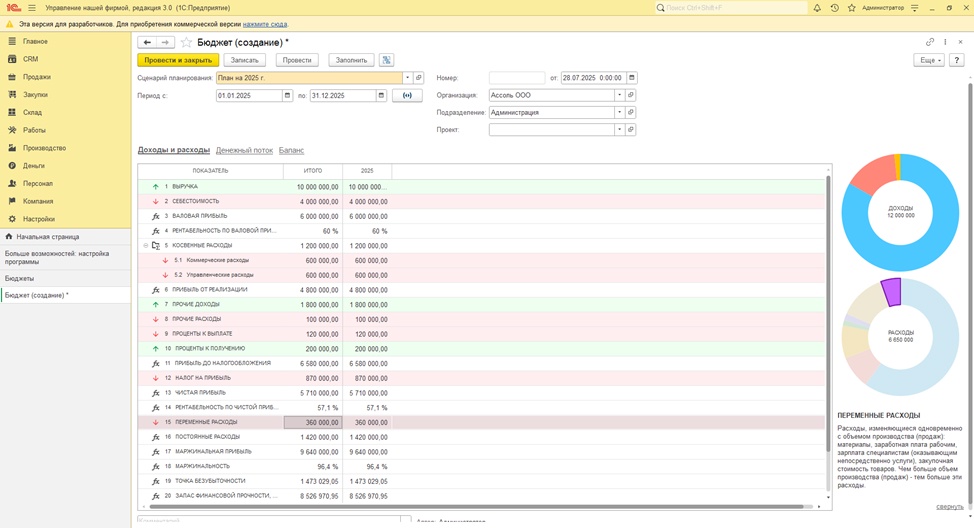Click the нажмите сюда link

(x=265, y=22)
